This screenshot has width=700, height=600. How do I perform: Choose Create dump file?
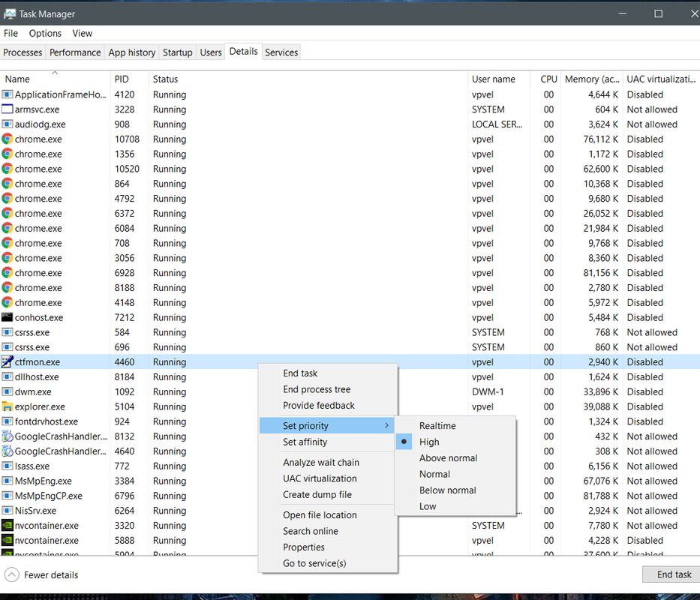pyautogui.click(x=328, y=494)
